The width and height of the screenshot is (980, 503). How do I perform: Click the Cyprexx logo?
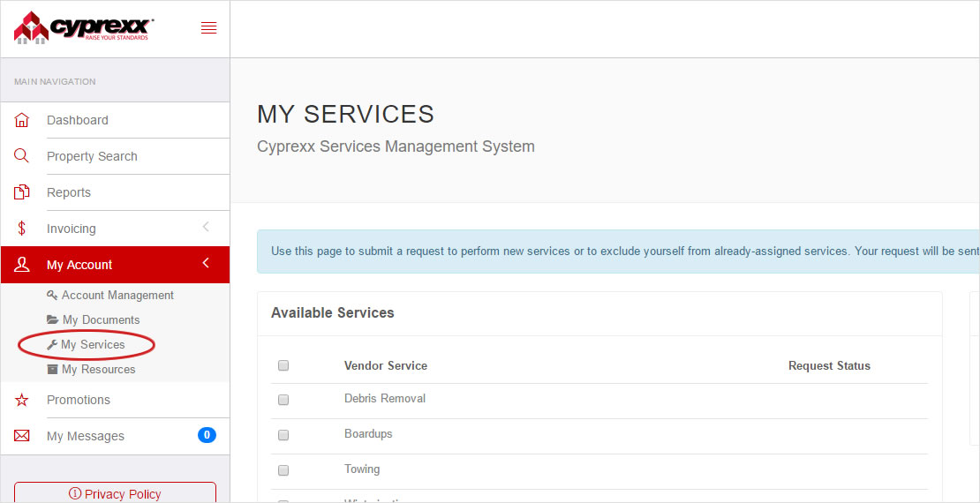tap(84, 27)
